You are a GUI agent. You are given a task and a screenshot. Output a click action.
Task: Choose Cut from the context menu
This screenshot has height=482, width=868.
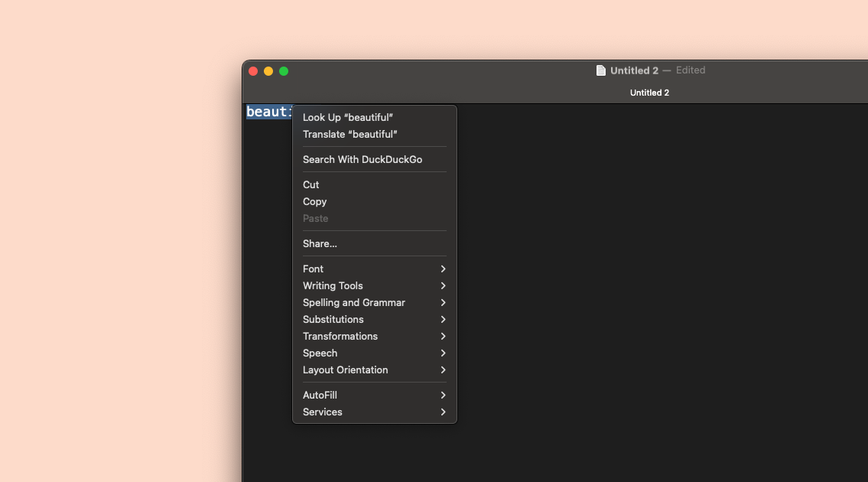(x=374, y=184)
